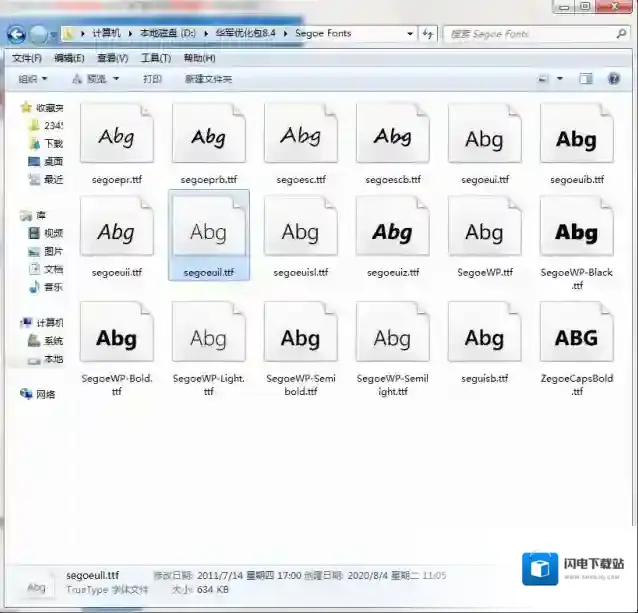Select the SegoeWP-Bold.ttf font file icon
The height and width of the screenshot is (613, 638).
point(117,332)
